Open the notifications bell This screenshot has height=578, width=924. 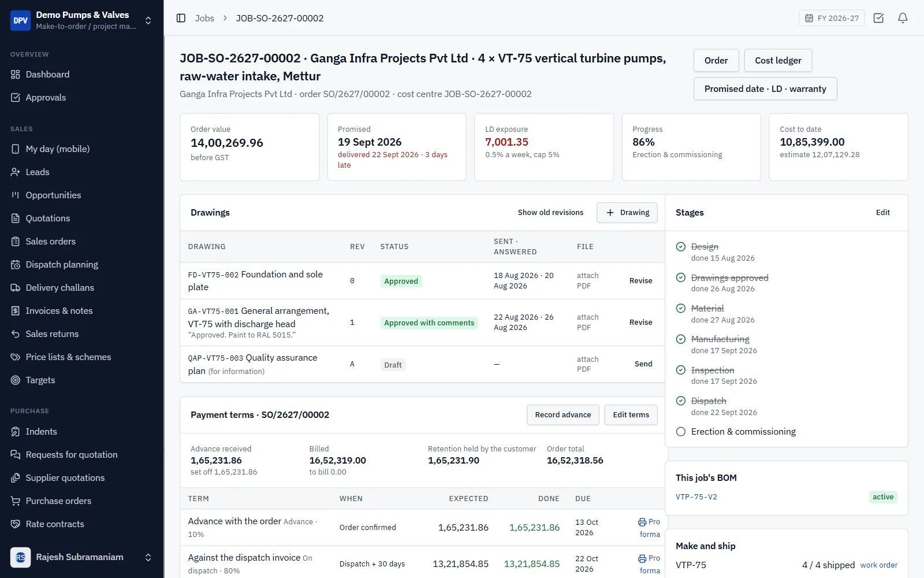[x=903, y=18]
